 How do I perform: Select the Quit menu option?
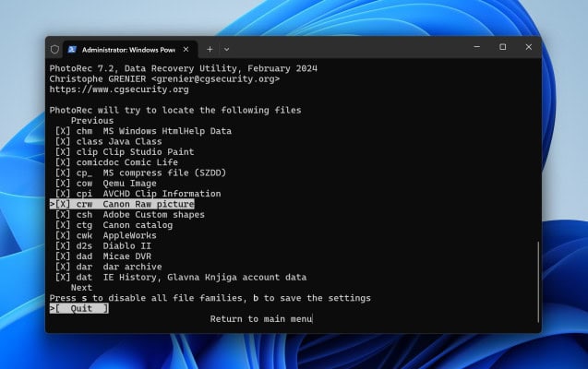pos(79,309)
